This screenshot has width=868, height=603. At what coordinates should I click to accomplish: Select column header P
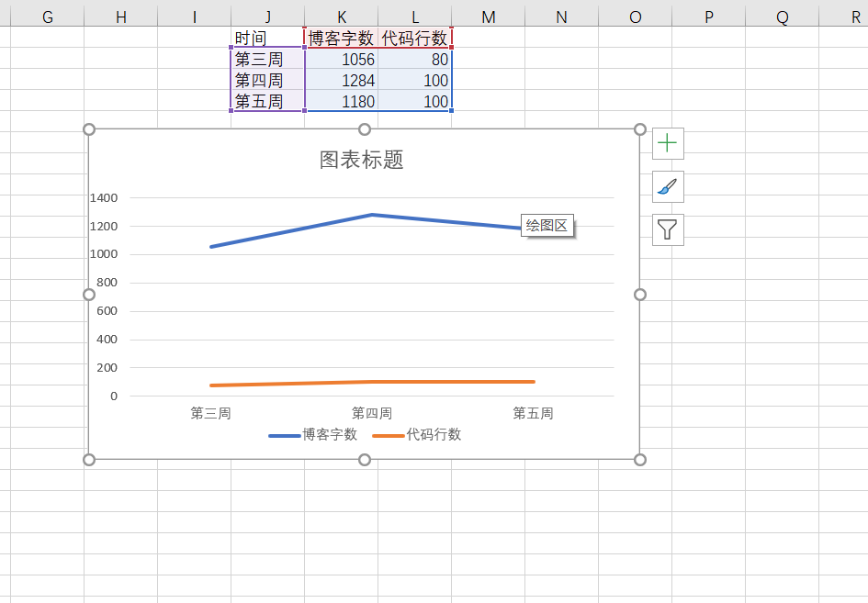[708, 17]
